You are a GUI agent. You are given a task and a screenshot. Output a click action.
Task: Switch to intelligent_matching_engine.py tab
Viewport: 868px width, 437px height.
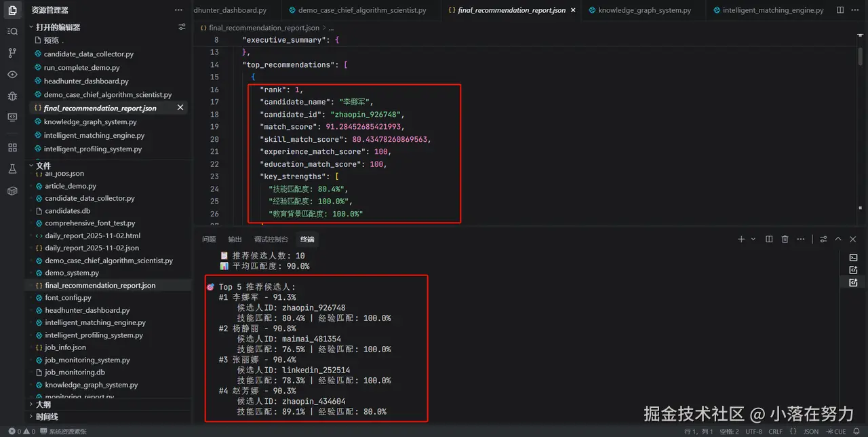[768, 10]
